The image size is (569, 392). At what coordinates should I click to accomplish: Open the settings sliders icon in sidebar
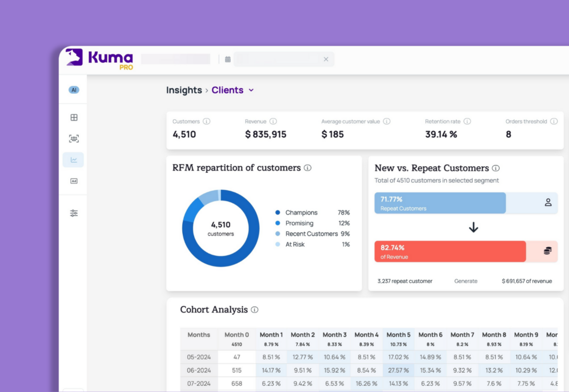[74, 213]
